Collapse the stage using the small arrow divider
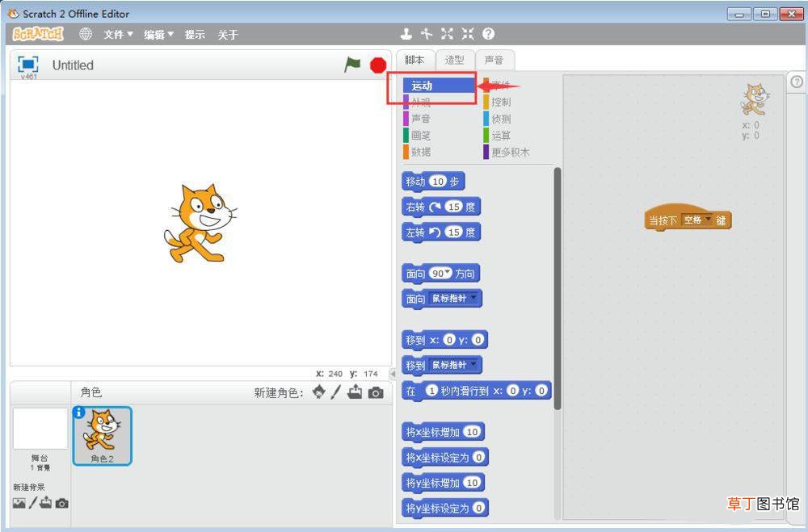 click(x=393, y=374)
